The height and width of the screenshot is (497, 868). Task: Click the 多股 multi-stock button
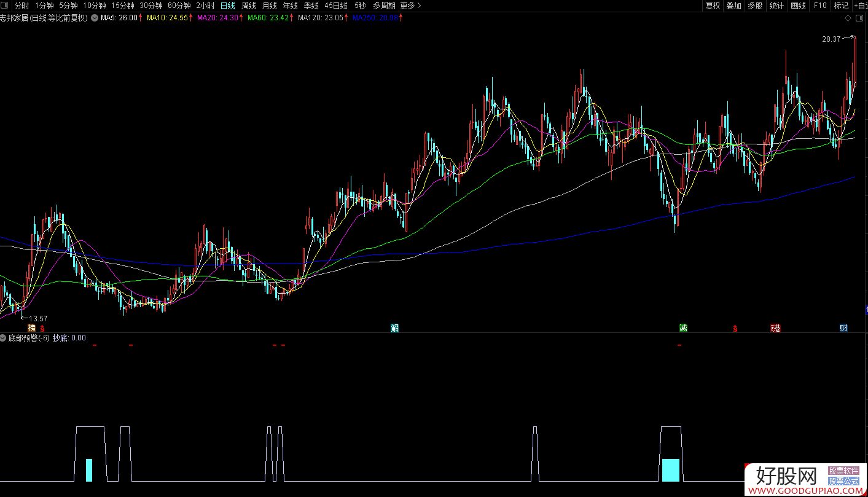(x=755, y=6)
